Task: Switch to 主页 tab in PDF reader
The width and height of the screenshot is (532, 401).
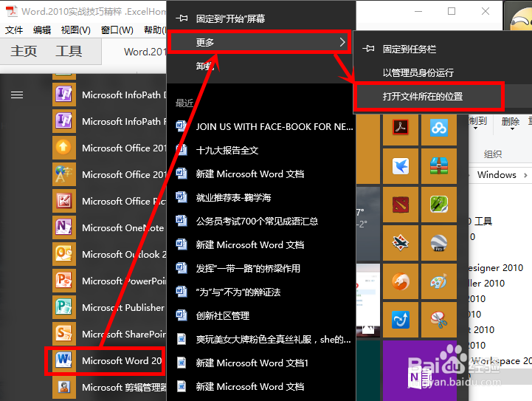Action: coord(24,51)
